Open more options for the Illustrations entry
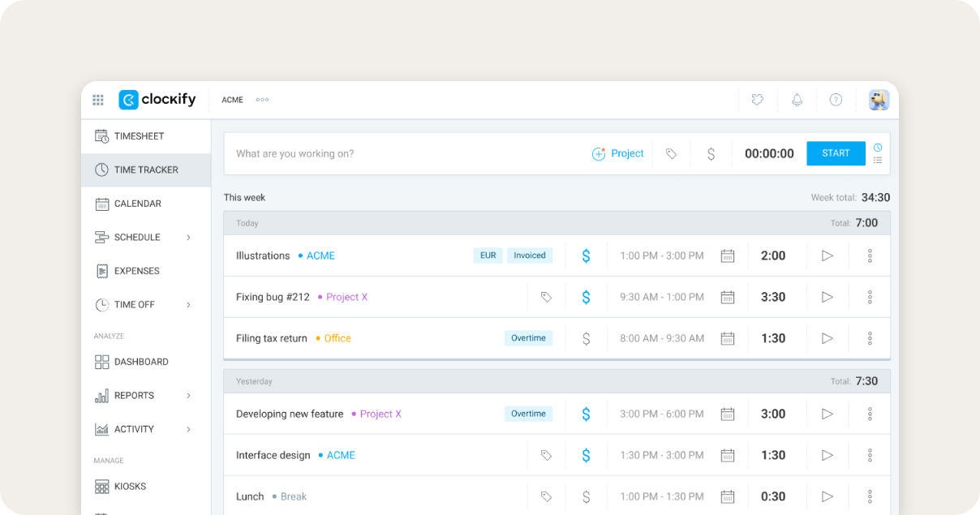Image resolution: width=980 pixels, height=515 pixels. click(870, 255)
